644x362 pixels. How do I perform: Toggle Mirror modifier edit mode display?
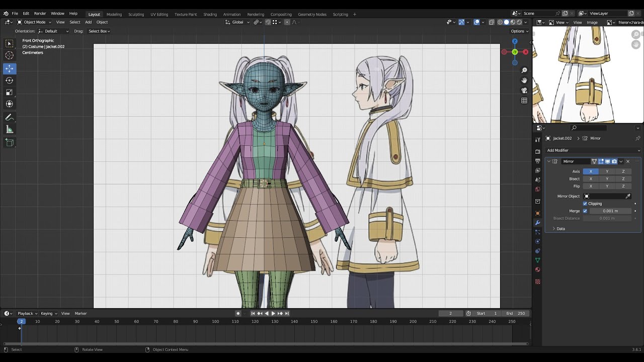(x=601, y=161)
